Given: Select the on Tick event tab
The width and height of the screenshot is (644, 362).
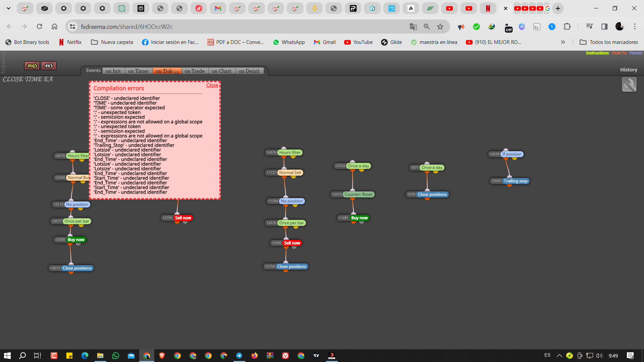Looking at the screenshot, I should click(167, 71).
